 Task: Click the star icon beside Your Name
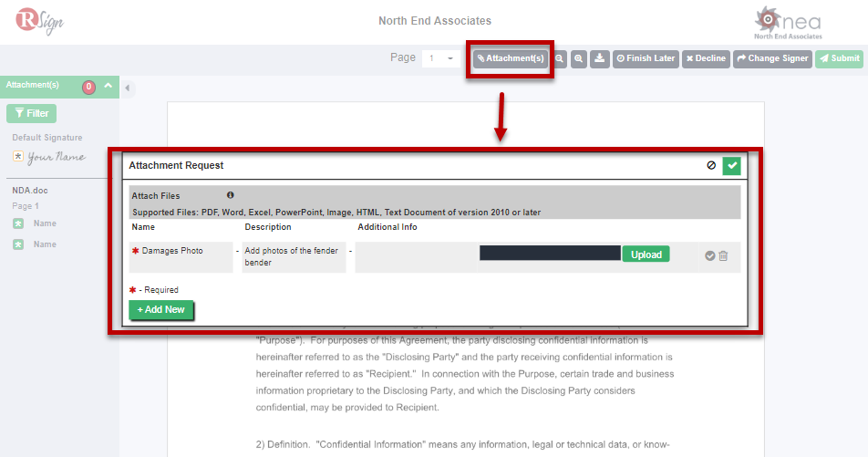tap(18, 157)
